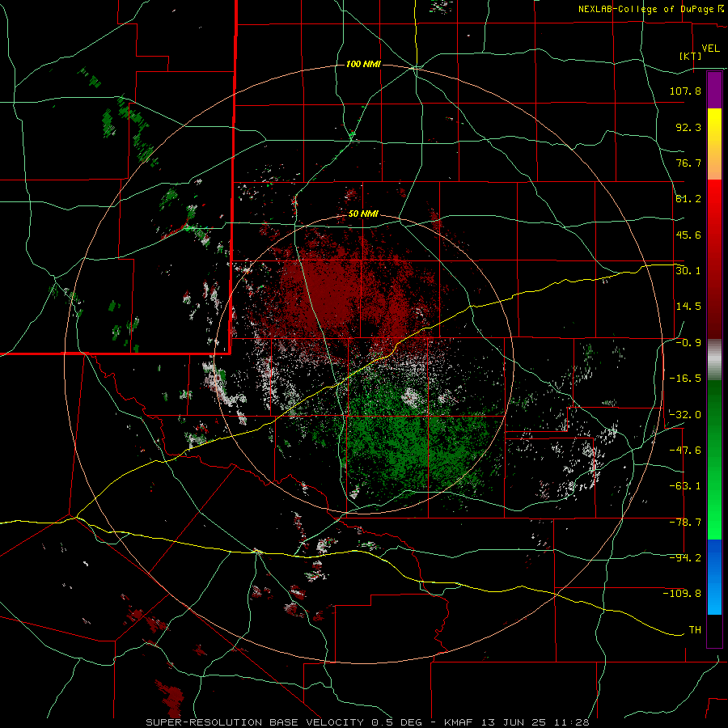
Task: Click the 107.8 legend value
Action: 685,91
